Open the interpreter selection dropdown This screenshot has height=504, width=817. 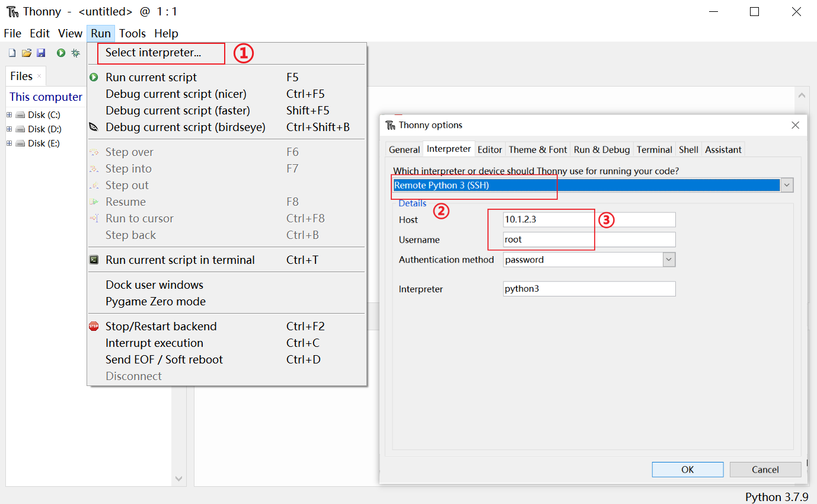787,185
